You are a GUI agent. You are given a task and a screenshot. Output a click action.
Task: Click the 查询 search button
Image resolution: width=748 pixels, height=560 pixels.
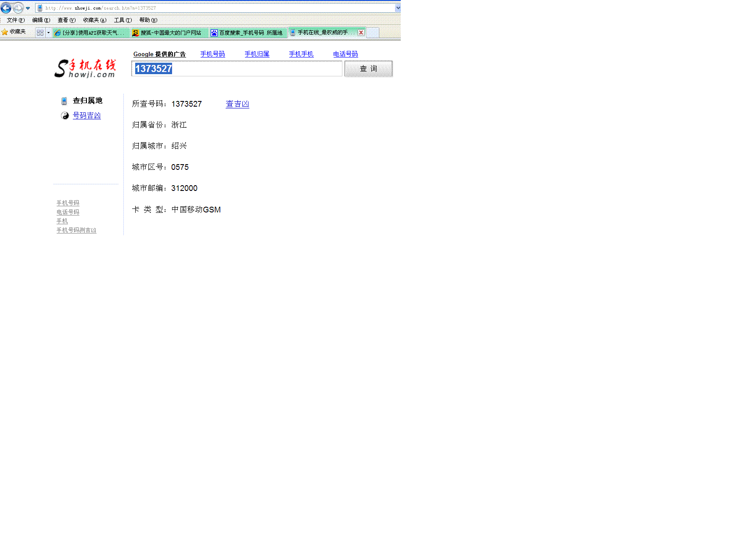(x=368, y=69)
